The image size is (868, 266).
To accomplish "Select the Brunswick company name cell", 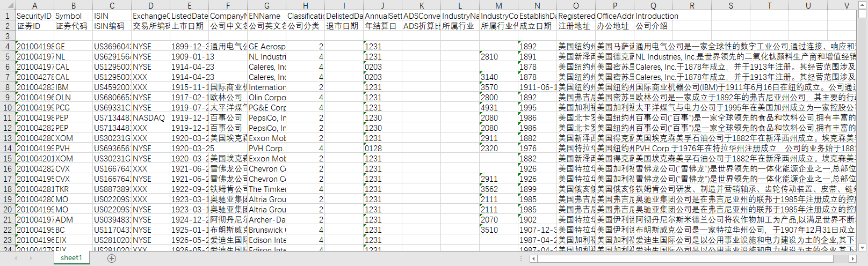I will tap(266, 230).
